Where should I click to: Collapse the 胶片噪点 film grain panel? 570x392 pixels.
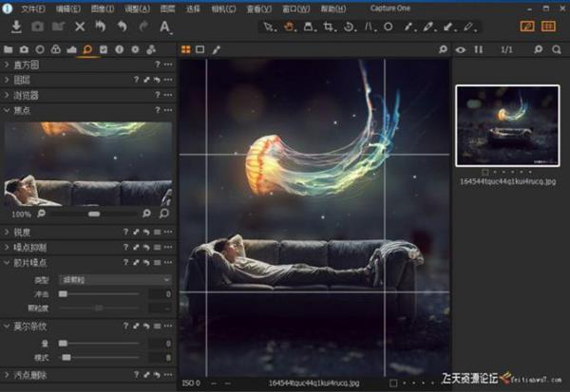[x=8, y=263]
